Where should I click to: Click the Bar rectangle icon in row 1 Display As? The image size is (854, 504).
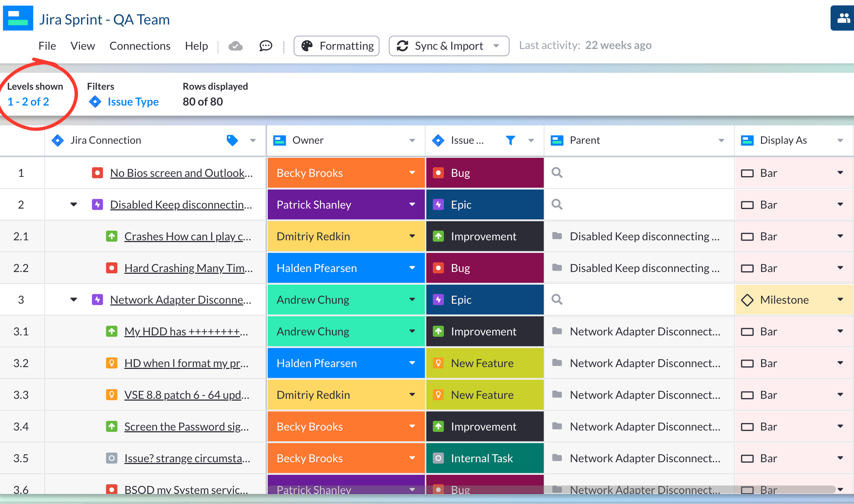pos(747,173)
